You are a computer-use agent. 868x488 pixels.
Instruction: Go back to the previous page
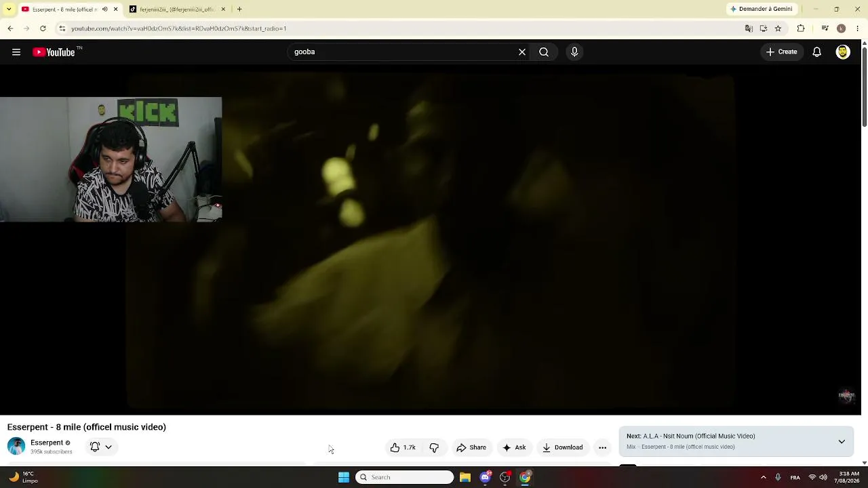pyautogui.click(x=10, y=28)
